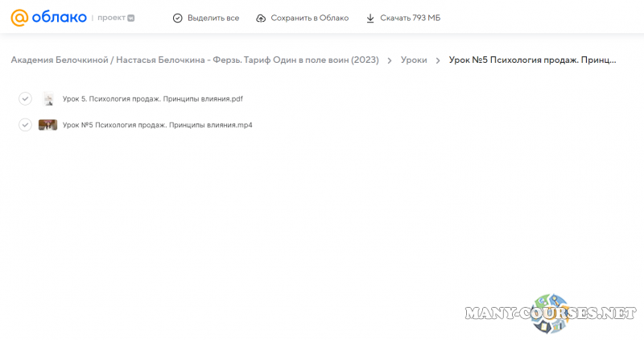Image resolution: width=644 pixels, height=340 pixels.
Task: Tick the checkbox for the Урок 5 PDF file
Action: [x=25, y=99]
